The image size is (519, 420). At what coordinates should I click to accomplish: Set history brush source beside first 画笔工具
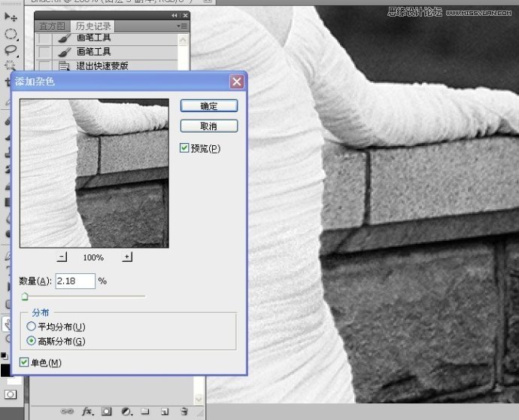click(x=44, y=38)
